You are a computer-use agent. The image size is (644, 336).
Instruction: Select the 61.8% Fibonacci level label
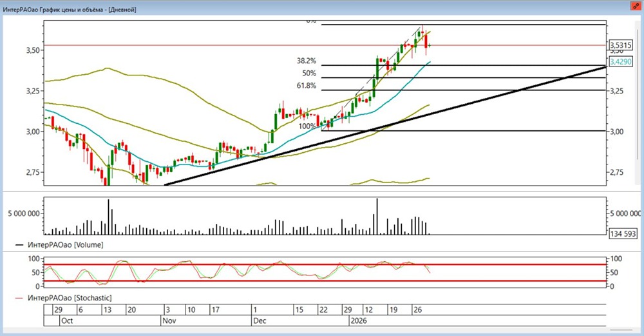[x=307, y=86]
